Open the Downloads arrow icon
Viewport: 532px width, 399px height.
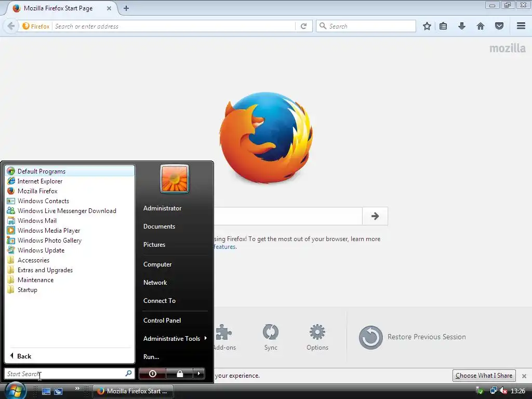pos(462,26)
